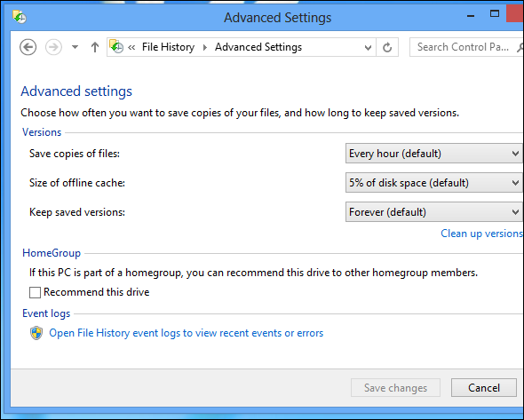Enable the Recommend this drive checkbox
Viewport: 524px width, 420px height.
[35, 292]
